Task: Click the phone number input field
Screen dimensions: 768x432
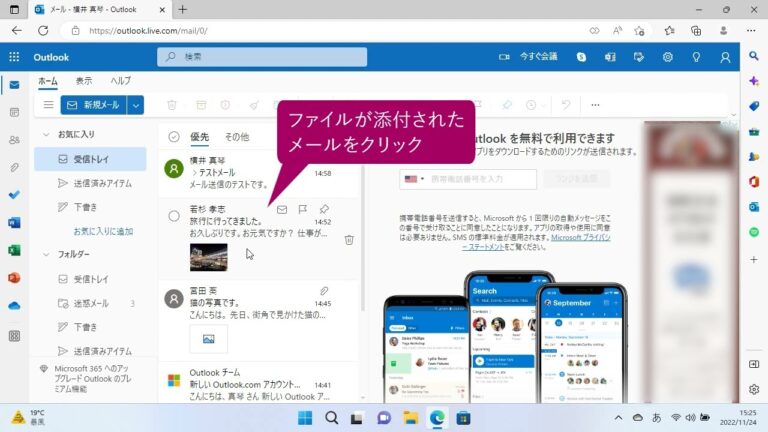Action: [468, 179]
